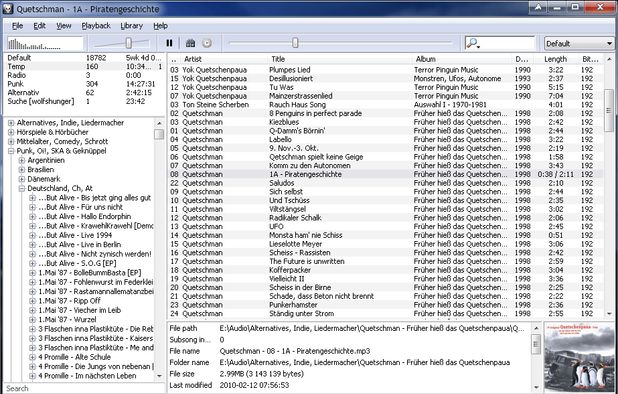This screenshot has height=394, width=618.
Task: Select the Temp playlist
Action: click(x=84, y=67)
